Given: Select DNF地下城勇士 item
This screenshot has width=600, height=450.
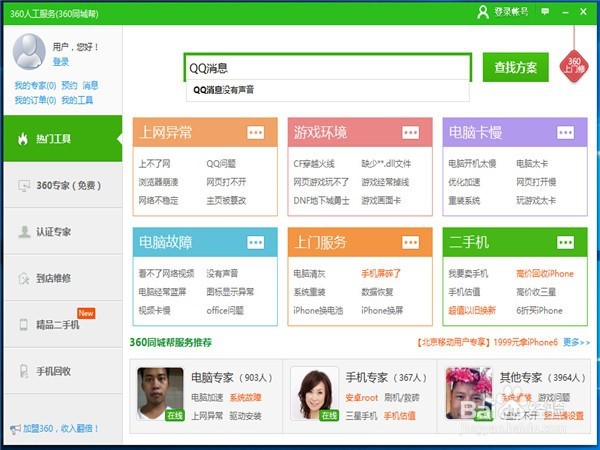Looking at the screenshot, I should (x=321, y=201).
